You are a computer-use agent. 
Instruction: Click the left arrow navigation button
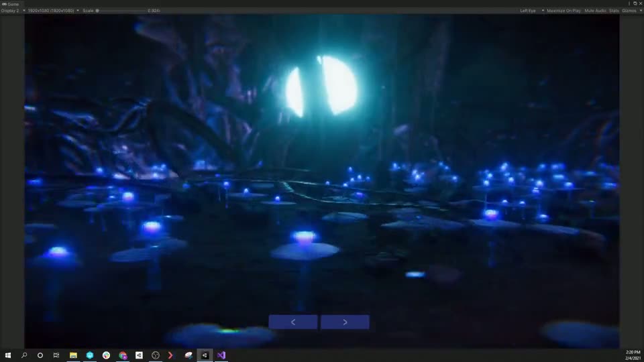coord(293,322)
